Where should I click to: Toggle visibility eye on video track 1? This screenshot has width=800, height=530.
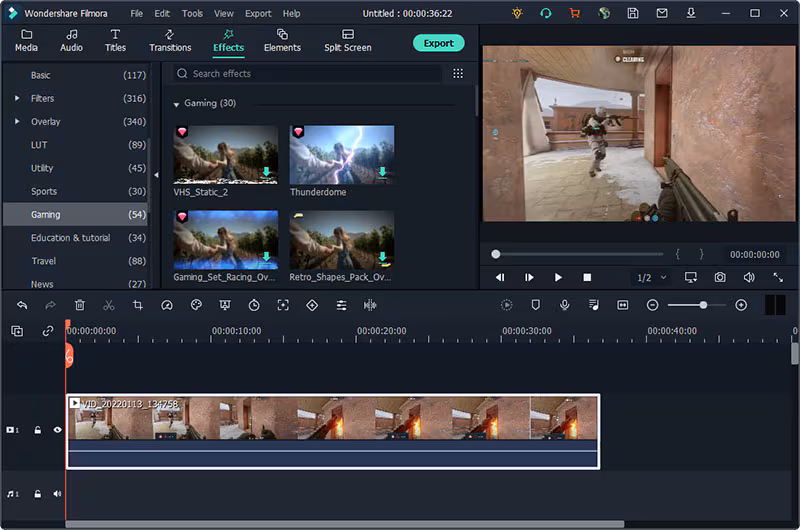(x=57, y=430)
